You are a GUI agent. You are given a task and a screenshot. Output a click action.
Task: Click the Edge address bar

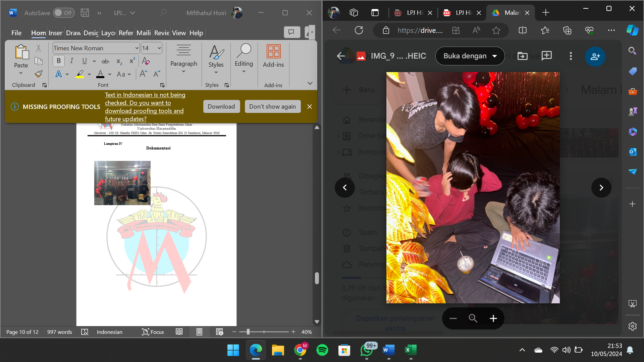pyautogui.click(x=419, y=31)
